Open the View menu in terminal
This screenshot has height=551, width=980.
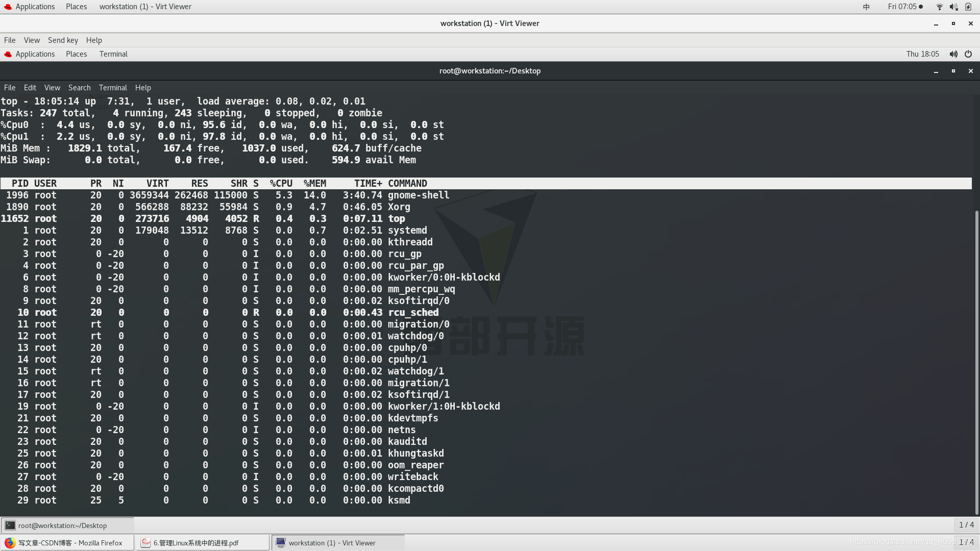(52, 87)
